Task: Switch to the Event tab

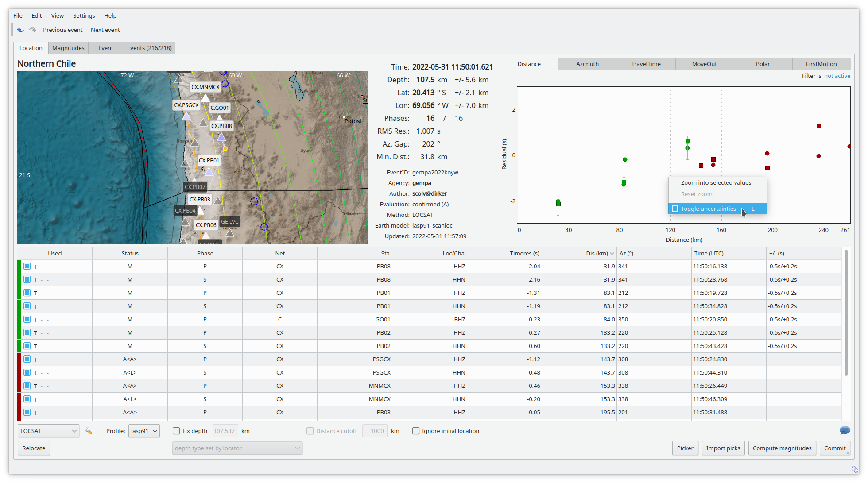Action: tap(106, 48)
